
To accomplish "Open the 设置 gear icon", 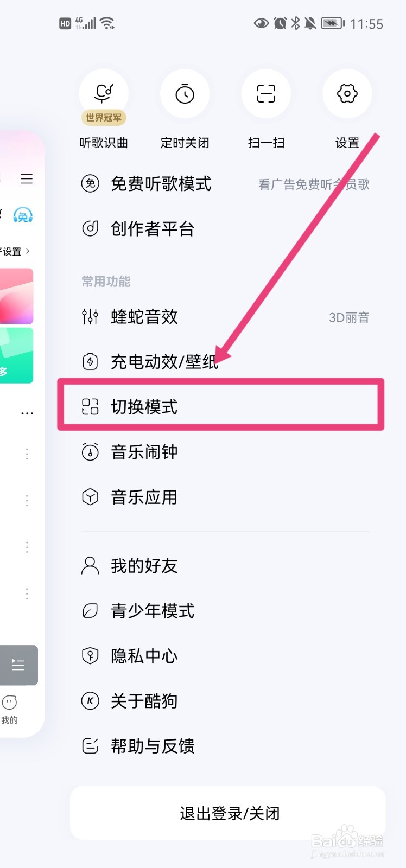I will (x=347, y=94).
